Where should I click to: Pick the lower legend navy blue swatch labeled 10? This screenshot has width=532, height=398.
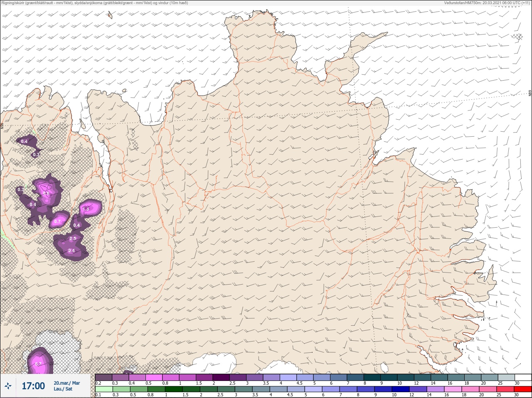(x=401, y=390)
